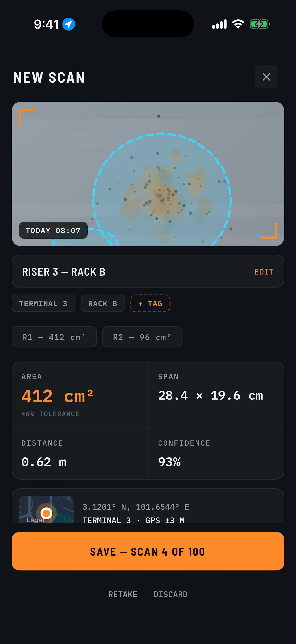The width and height of the screenshot is (296, 644).
Task: Select the TERMINAL 3 tag
Action: tap(43, 303)
